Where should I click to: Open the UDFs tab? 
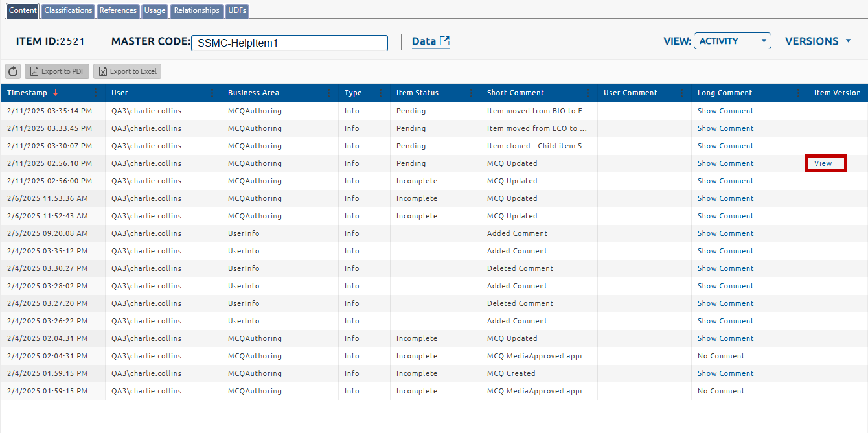pyautogui.click(x=237, y=10)
